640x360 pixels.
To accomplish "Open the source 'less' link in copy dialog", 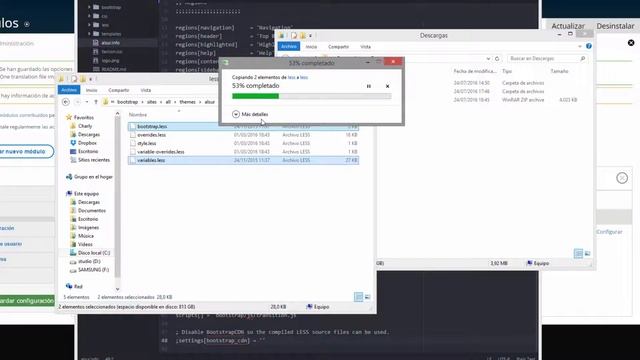I will coord(291,77).
